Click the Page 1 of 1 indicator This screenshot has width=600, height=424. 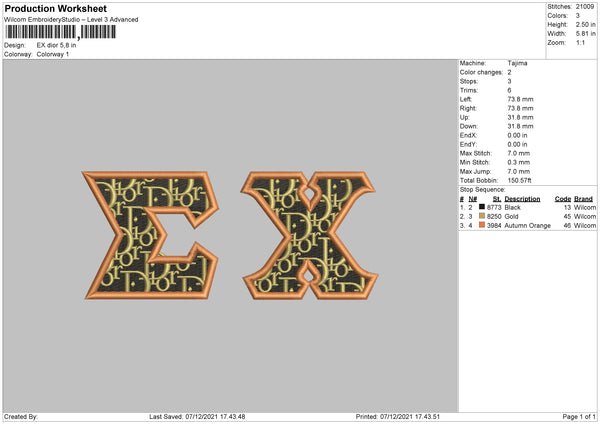579,417
